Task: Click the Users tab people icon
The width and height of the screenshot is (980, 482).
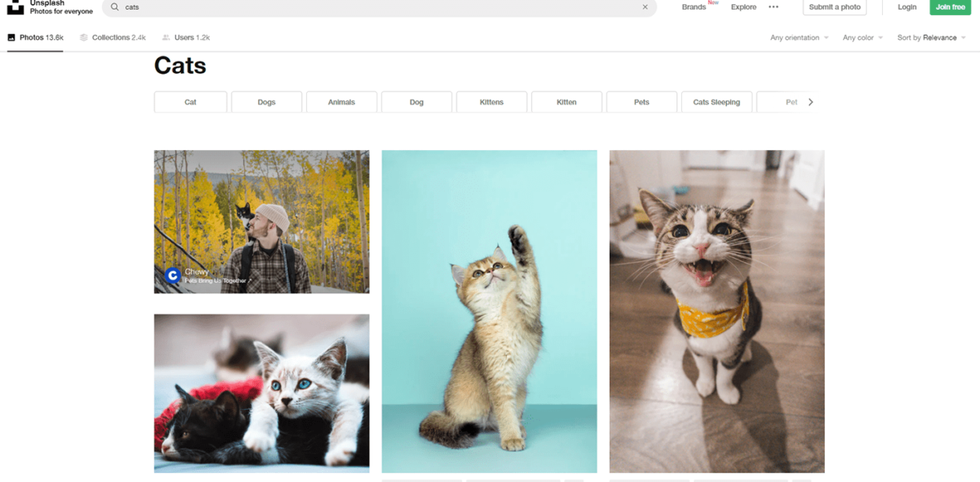Action: [166, 38]
